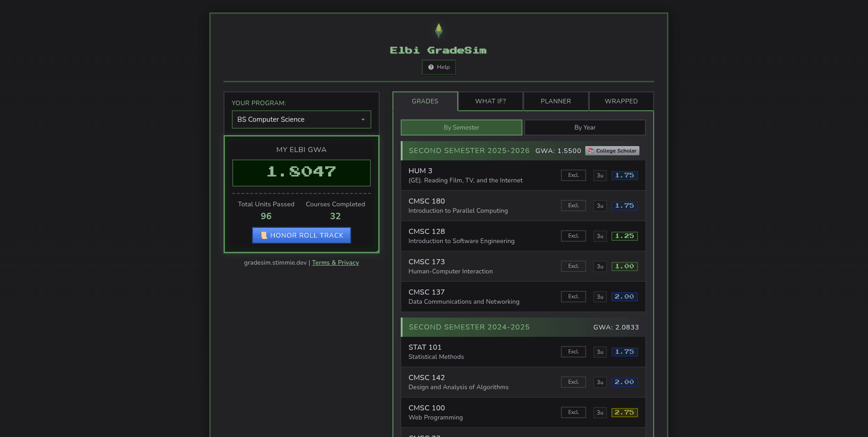Open the PLANNER tab
This screenshot has height=437, width=868.
(556, 101)
